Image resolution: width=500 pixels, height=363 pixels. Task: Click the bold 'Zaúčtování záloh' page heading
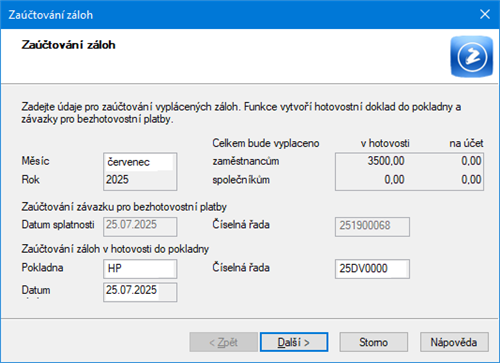69,45
